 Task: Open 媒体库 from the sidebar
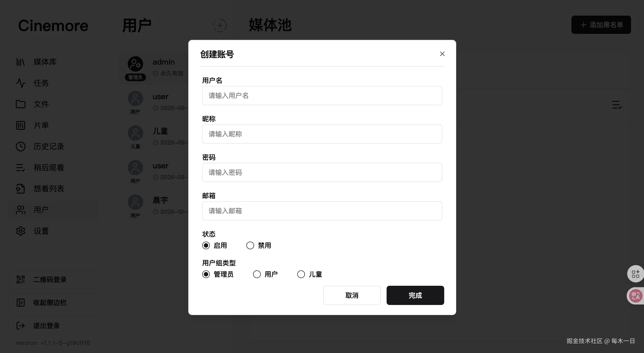tap(45, 62)
